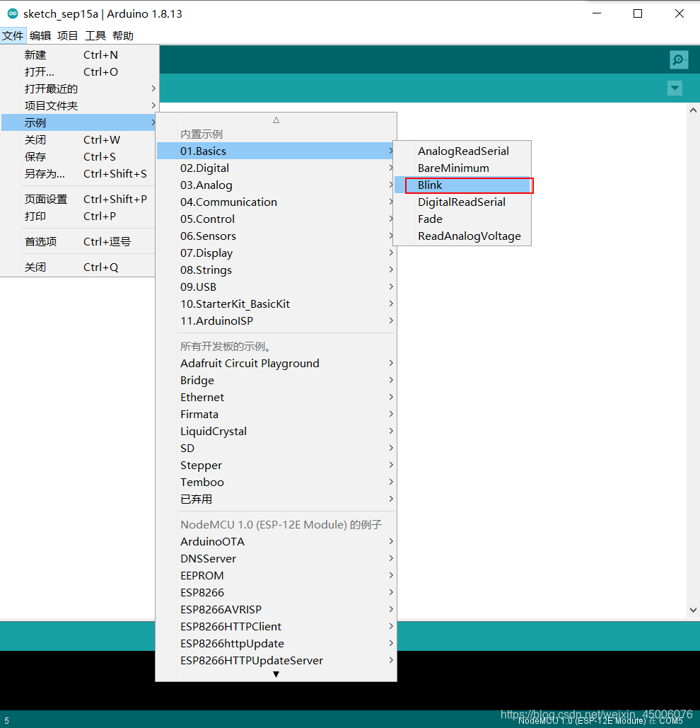Expand the Ethernet examples
This screenshot has width=700, height=728.
pos(276,398)
